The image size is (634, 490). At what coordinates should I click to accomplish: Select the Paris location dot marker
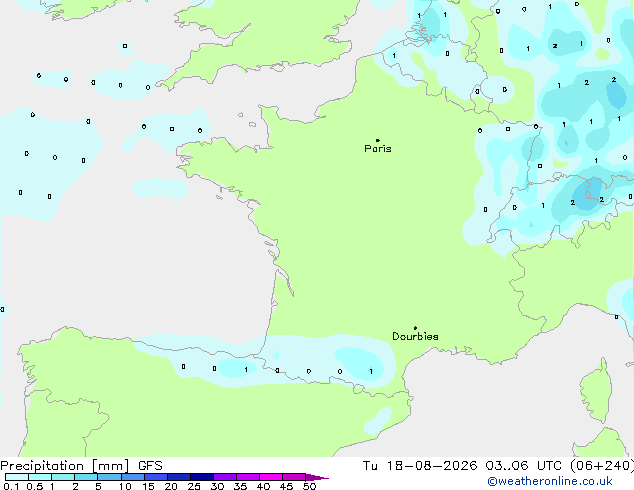[378, 140]
